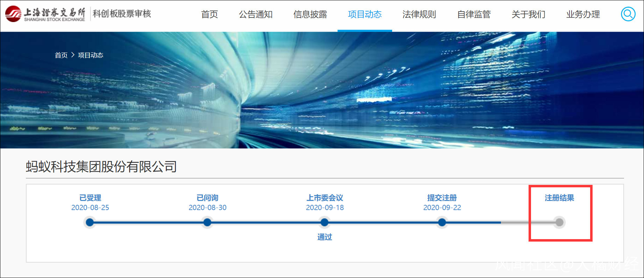The width and height of the screenshot is (644, 278).
Task: Click the 首页 breadcrumb link
Action: pyautogui.click(x=61, y=55)
